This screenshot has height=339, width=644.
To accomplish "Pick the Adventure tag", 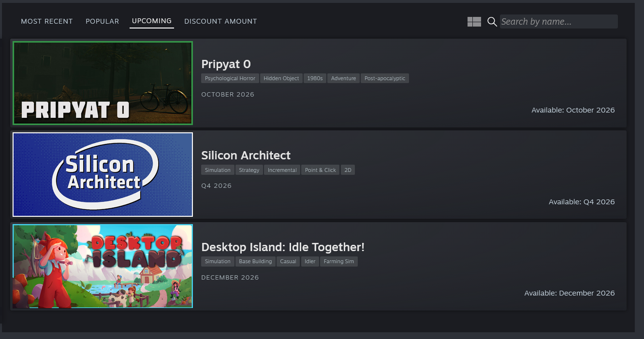I will pyautogui.click(x=343, y=78).
